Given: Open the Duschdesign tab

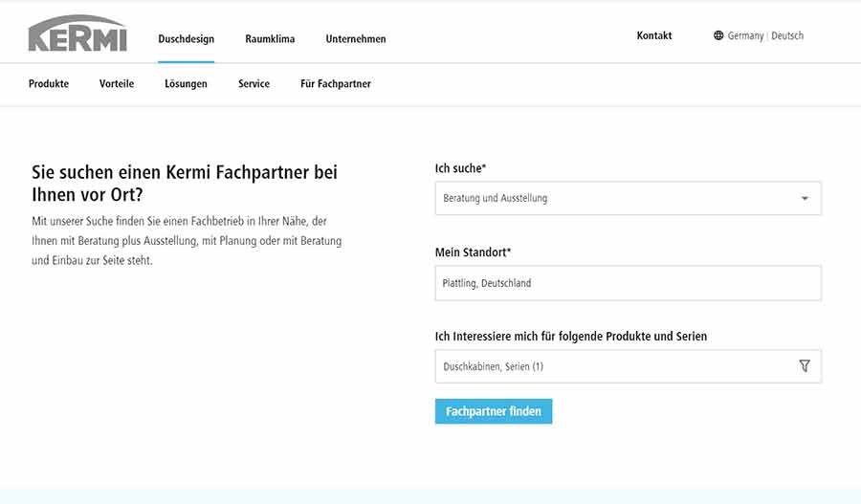Looking at the screenshot, I should click(187, 39).
